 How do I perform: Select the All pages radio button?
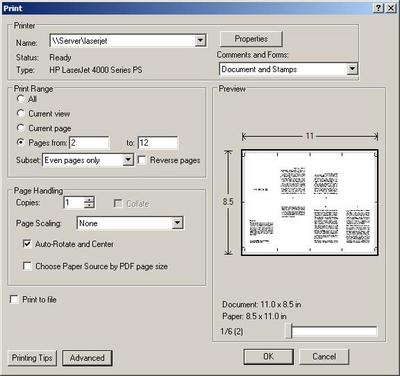(x=21, y=99)
